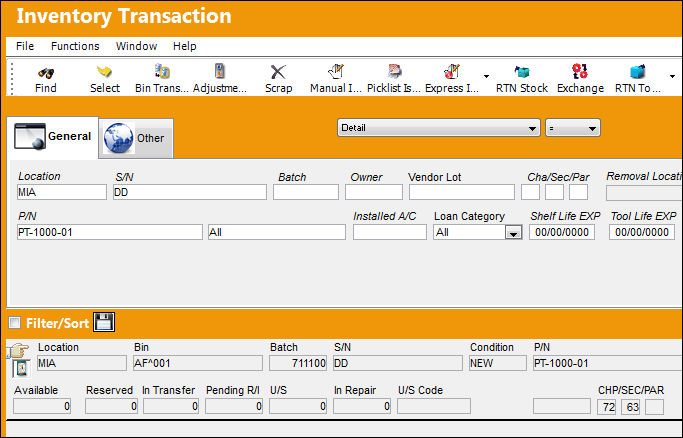Click the first Cha/Sec/Par box
The width and height of the screenshot is (683, 438).
(530, 192)
